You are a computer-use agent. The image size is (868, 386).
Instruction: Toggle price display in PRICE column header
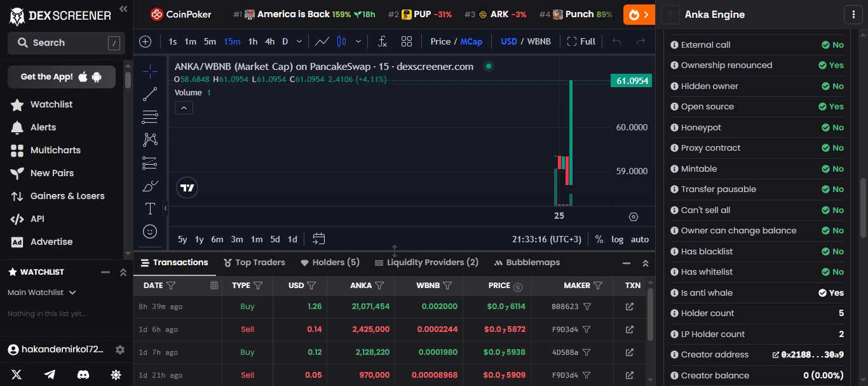click(x=518, y=286)
